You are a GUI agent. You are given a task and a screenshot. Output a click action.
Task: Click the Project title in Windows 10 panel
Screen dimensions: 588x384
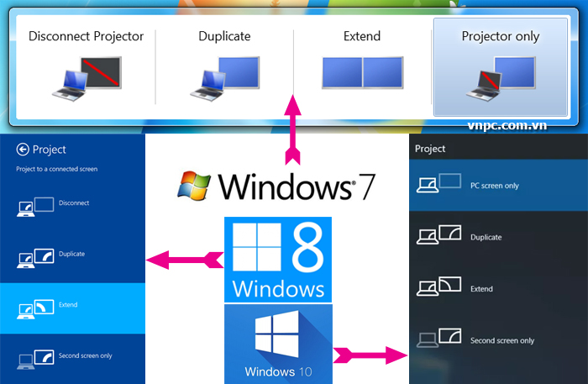[430, 149]
